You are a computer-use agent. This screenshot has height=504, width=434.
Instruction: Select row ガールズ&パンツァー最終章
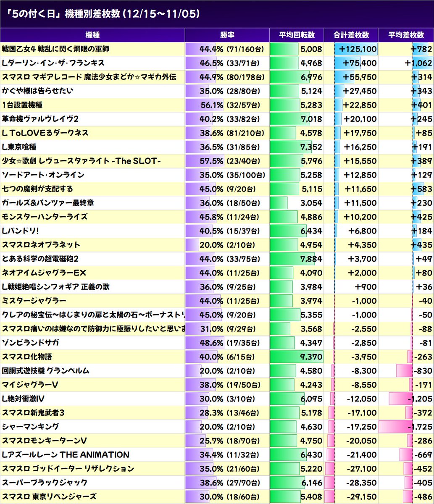[217, 203]
